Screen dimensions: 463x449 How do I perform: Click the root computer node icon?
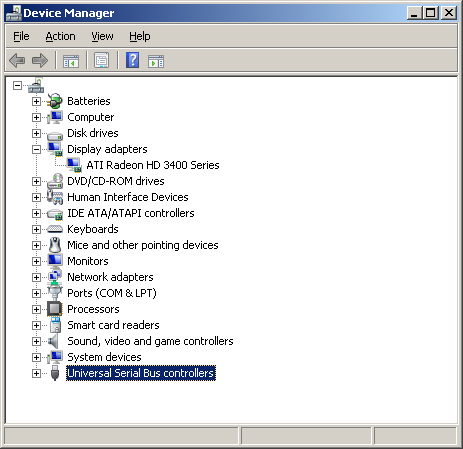click(x=36, y=86)
